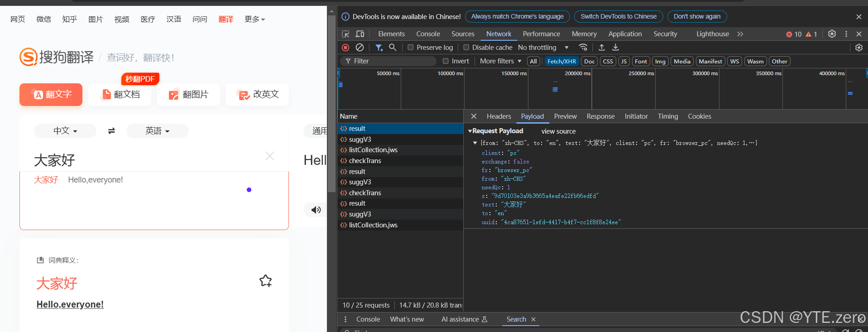This screenshot has width=868, height=332.
Task: Toggle the Img type filter
Action: pyautogui.click(x=661, y=61)
